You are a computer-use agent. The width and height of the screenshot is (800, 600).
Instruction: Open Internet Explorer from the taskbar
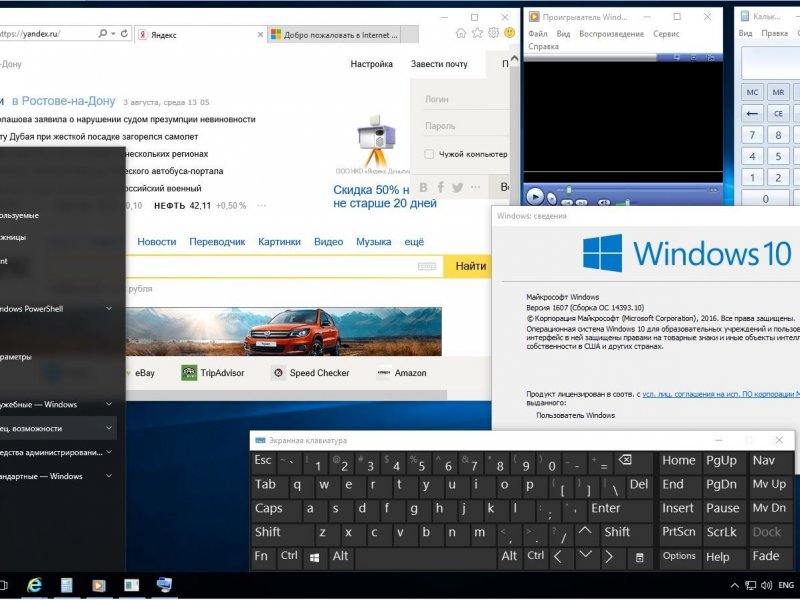tap(34, 585)
